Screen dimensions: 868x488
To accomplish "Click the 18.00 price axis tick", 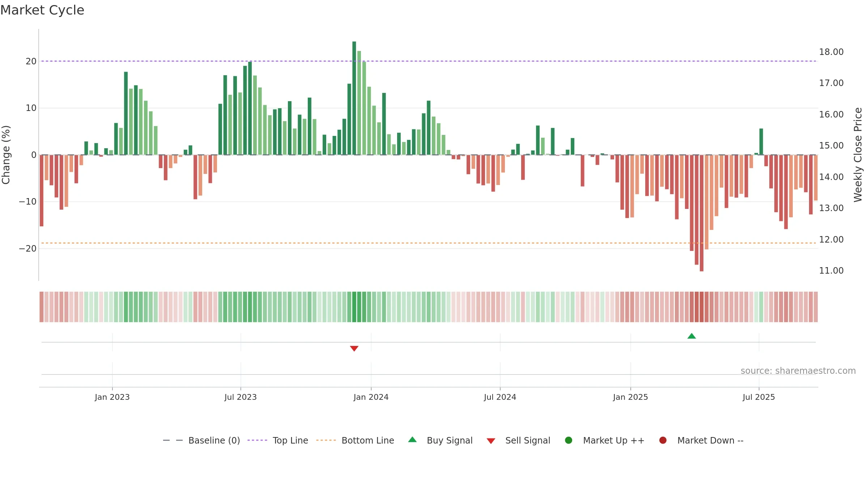I will (x=831, y=52).
